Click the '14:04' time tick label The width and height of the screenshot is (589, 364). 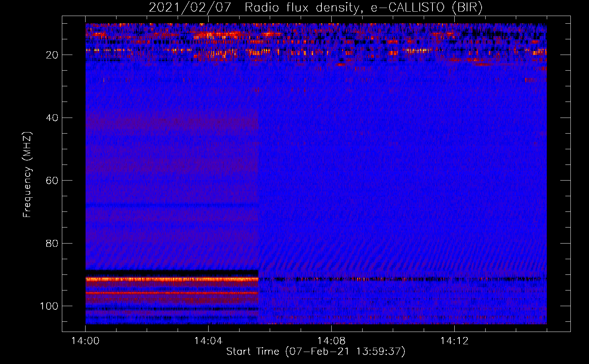pyautogui.click(x=208, y=341)
